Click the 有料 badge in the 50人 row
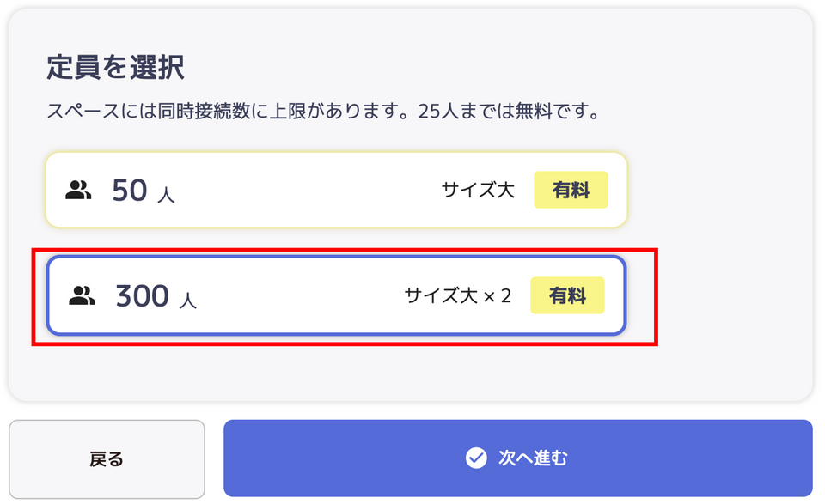 coord(571,190)
